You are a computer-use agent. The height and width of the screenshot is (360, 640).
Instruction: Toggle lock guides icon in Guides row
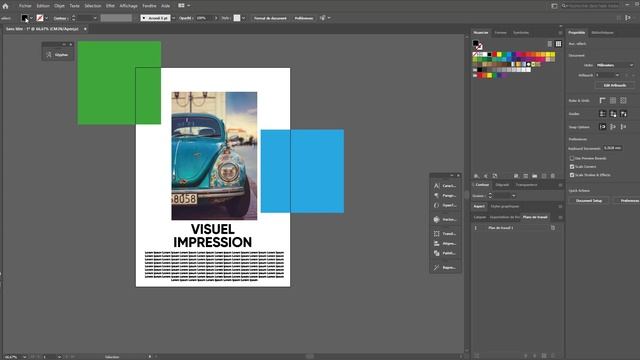[x=613, y=114]
